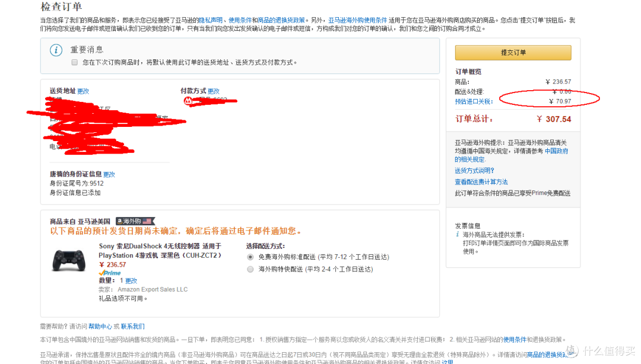The image size is (641, 364).
Task: Open the Sony DualShock 4 product title
Action: [160, 250]
